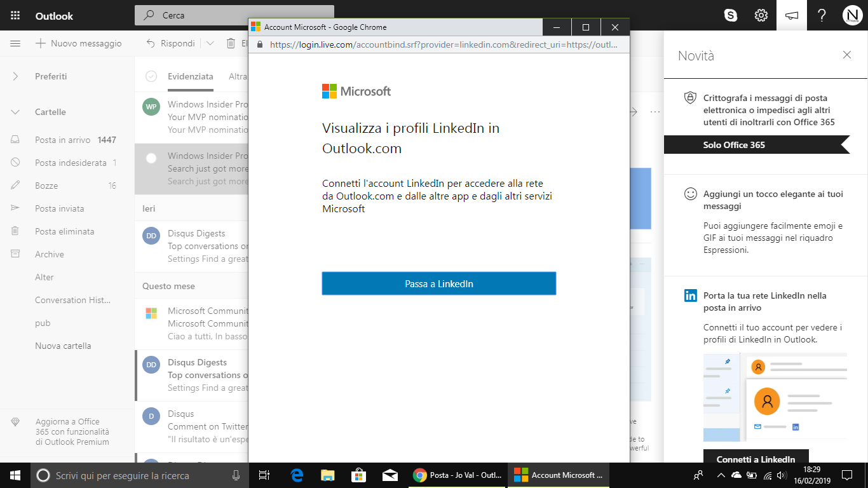
Task: Open the Windows Start menu
Action: [15, 475]
